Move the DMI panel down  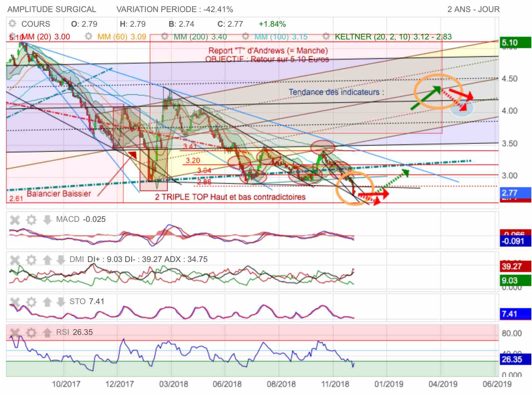click(61, 260)
